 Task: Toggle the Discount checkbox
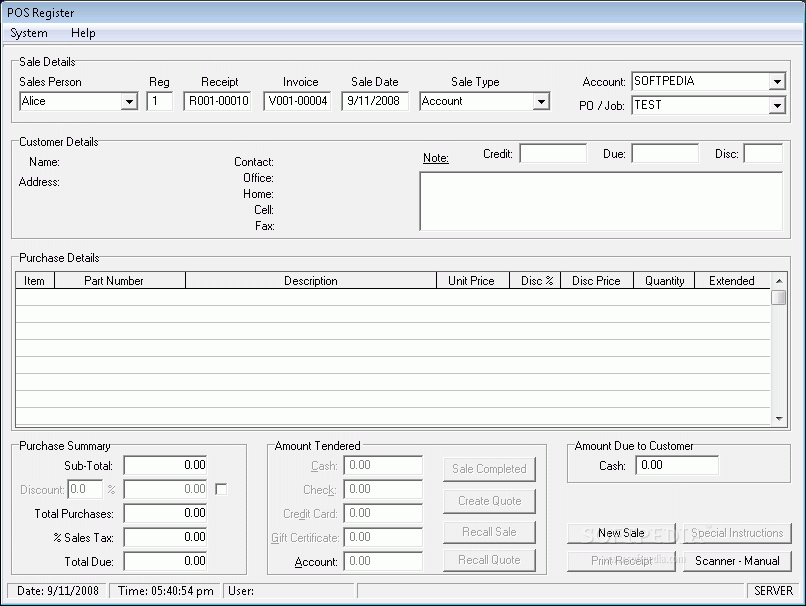[221, 489]
